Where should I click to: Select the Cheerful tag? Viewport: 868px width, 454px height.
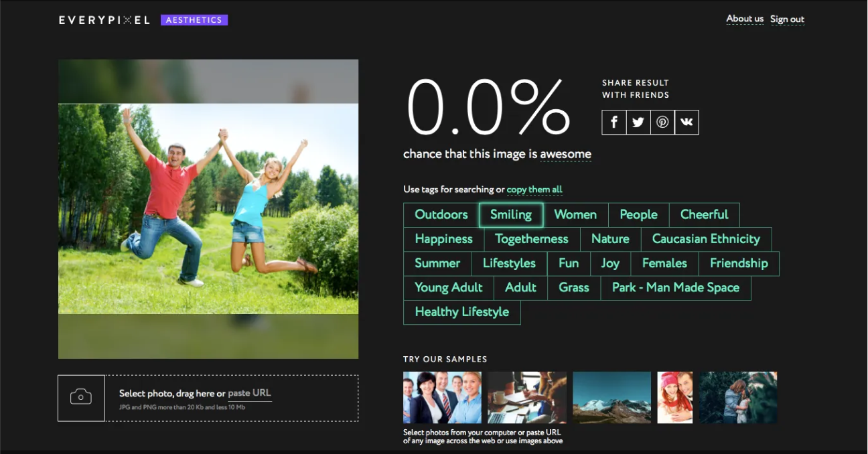704,215
